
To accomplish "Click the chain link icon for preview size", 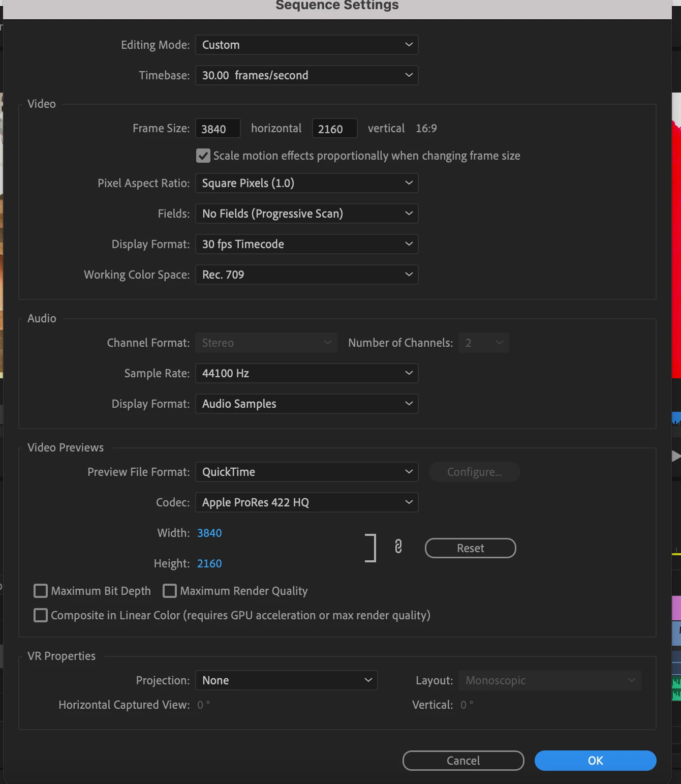I will 398,547.
